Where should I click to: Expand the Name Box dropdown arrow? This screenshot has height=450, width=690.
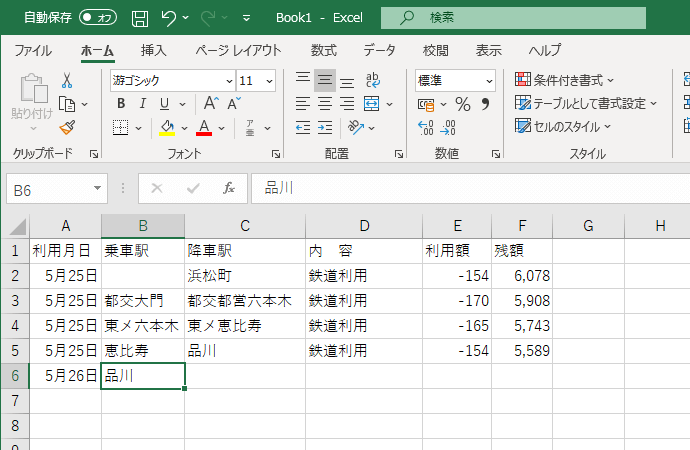tap(97, 188)
